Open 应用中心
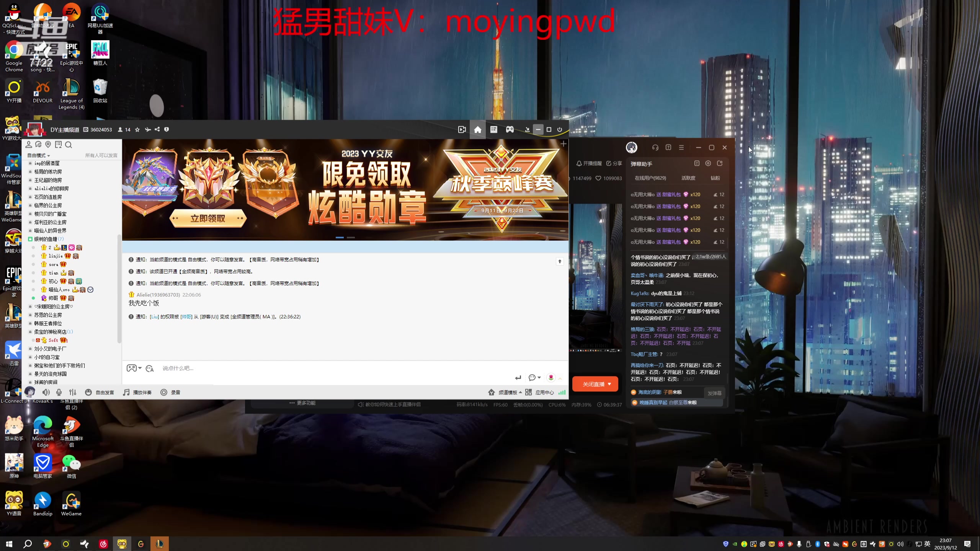 (540, 393)
